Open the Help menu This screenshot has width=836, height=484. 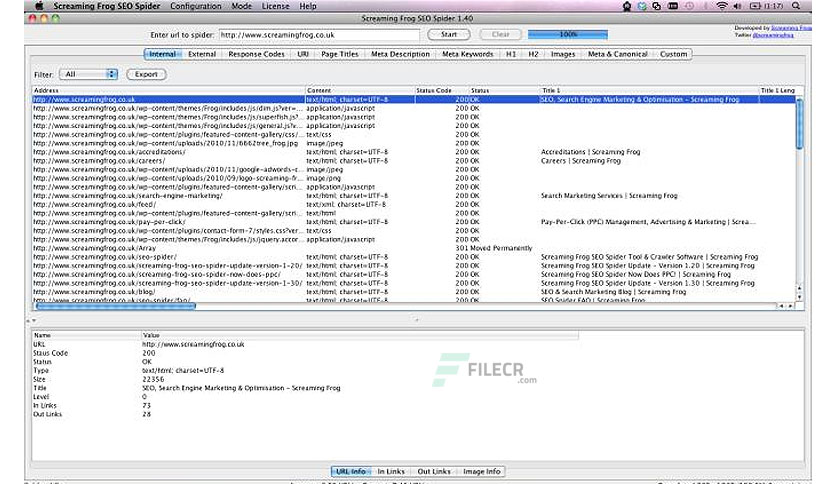tap(308, 6)
